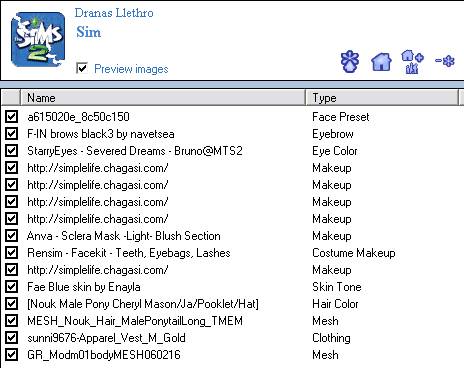Viewport: 464px width, 368px height.
Task: Click the Eyebrow type cell
Action: point(333,134)
